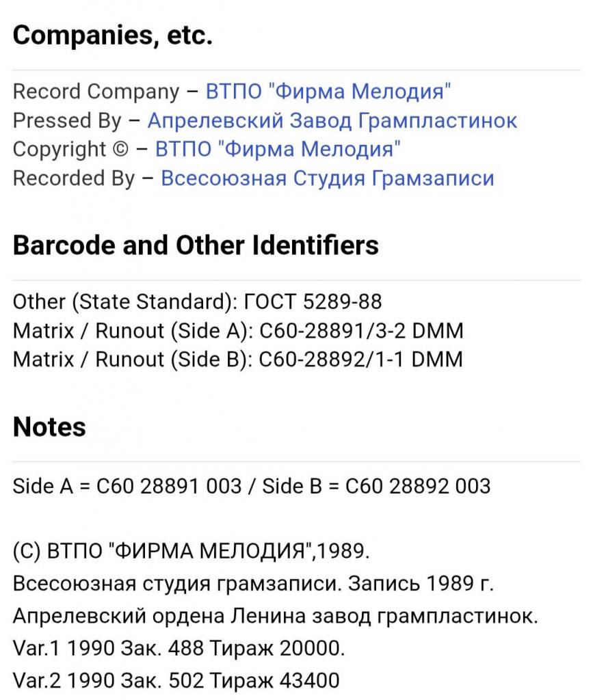Screen dimensions: 593x700
Task: Select the Side B matrix C60-28892/1-1 DMM line
Action: [238, 360]
